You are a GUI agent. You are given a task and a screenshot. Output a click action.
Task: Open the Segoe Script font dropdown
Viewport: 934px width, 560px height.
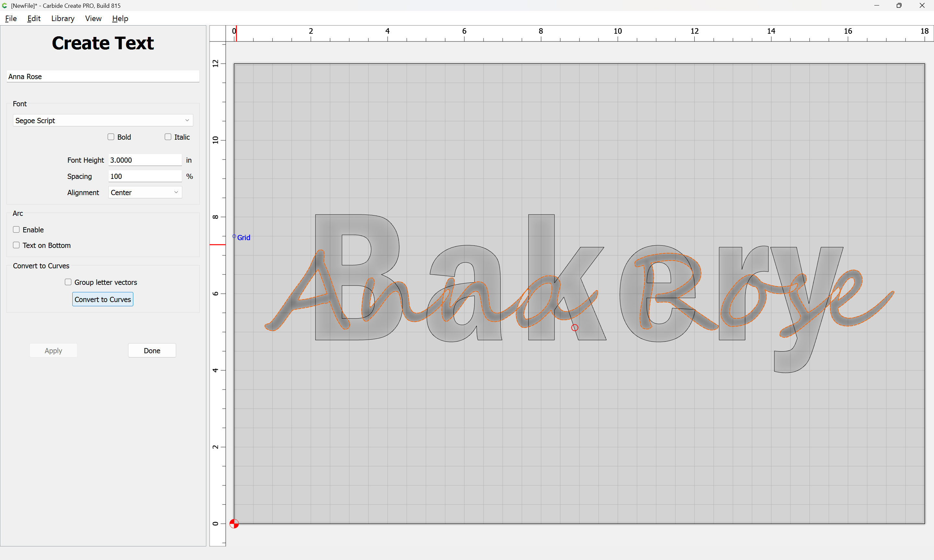103,120
